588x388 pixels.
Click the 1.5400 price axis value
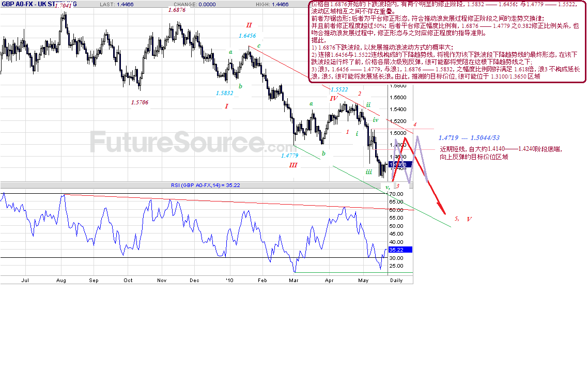tap(398, 110)
